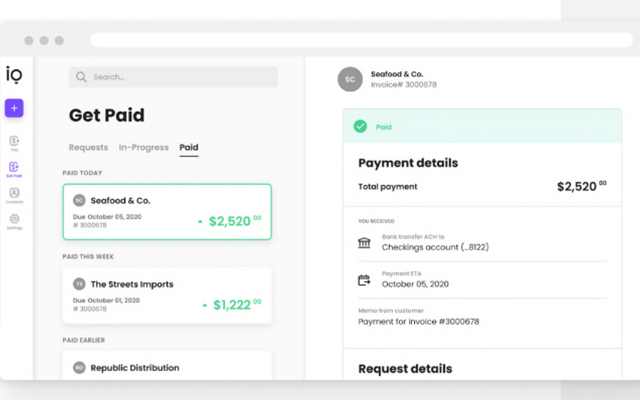This screenshot has height=400, width=640.
Task: Click Checkings account (...8122) text
Action: [435, 247]
